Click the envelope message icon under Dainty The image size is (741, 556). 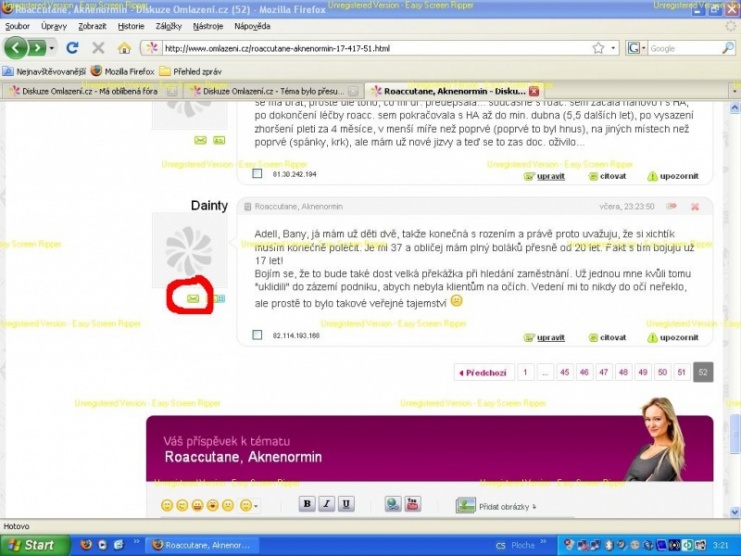coord(193,298)
